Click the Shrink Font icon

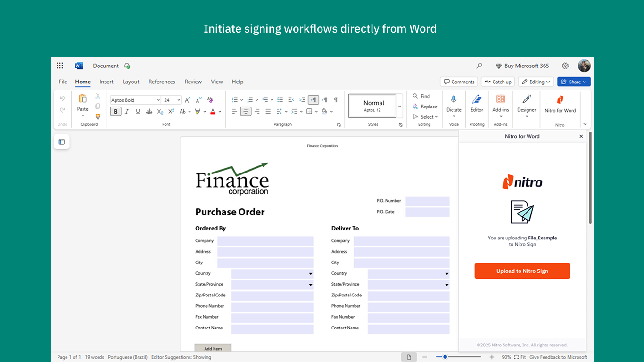pos(198,100)
